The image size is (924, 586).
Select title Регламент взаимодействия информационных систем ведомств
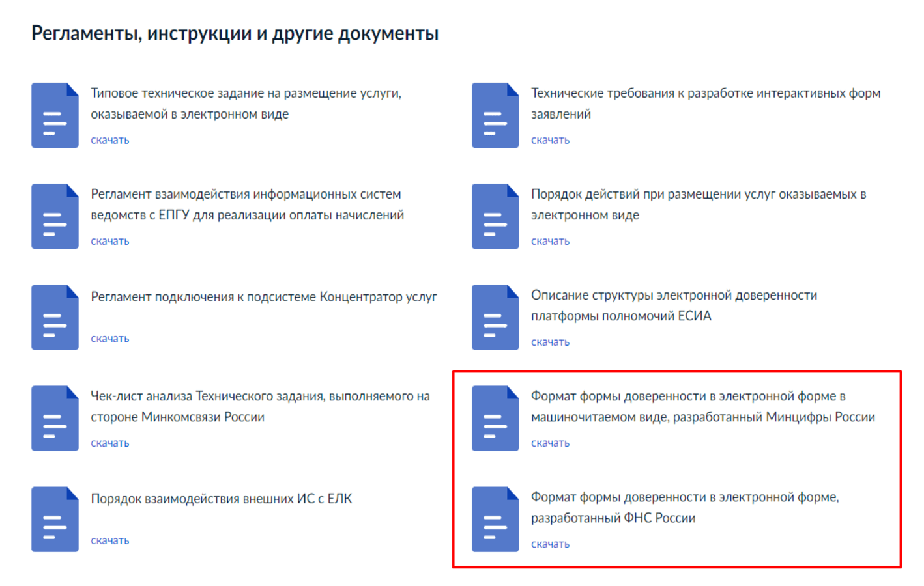pos(248,204)
